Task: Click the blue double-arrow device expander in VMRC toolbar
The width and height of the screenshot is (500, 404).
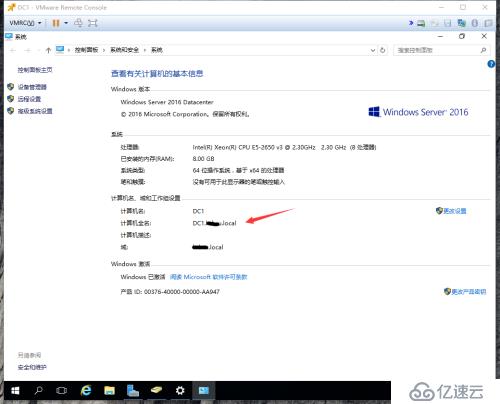Action: tap(411, 23)
